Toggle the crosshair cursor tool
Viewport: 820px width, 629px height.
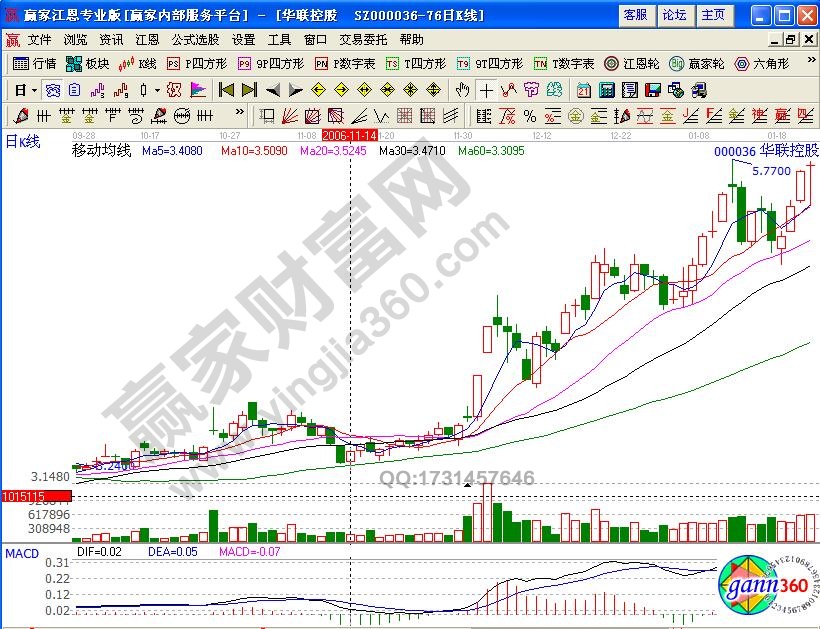(485, 90)
